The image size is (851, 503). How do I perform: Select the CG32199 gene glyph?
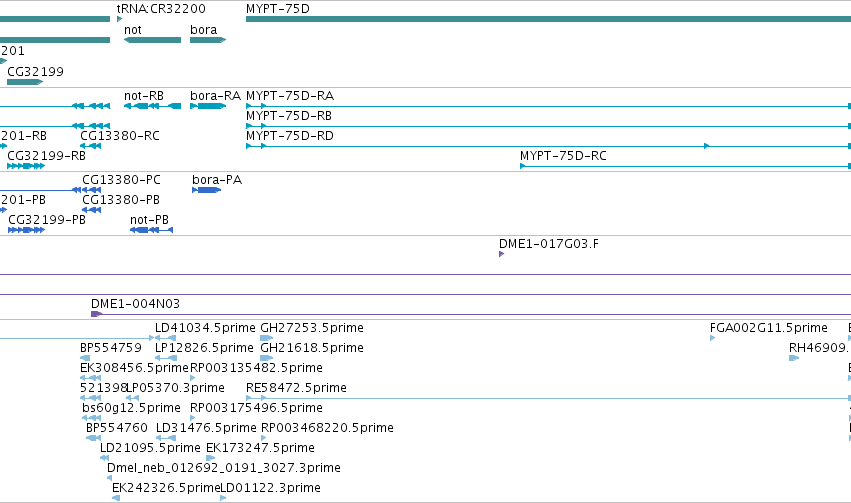point(25,82)
